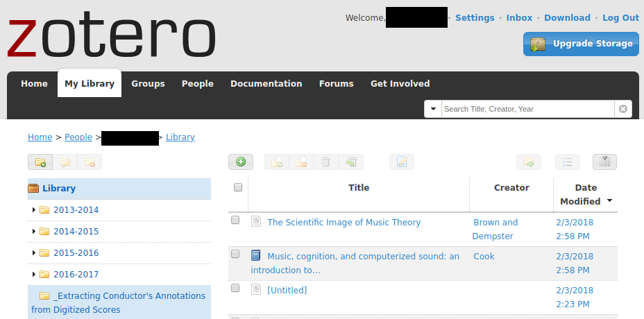Open the Documentation tab

(x=266, y=83)
